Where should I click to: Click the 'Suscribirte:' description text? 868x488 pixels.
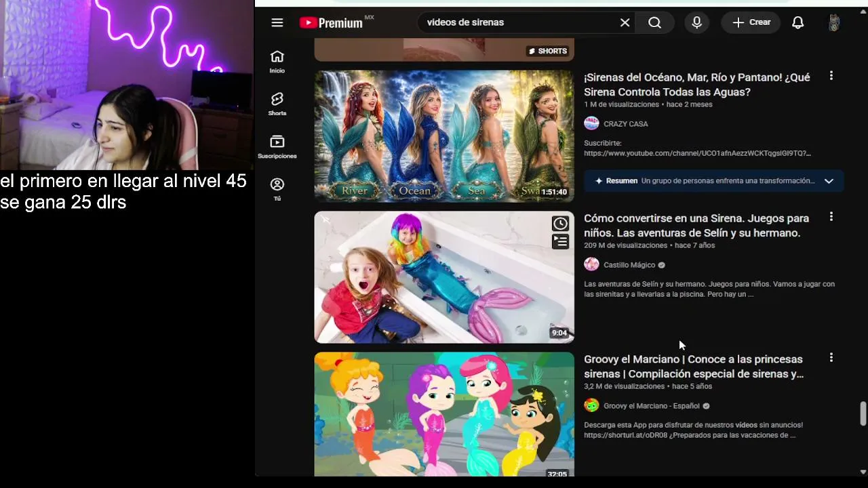pos(603,143)
